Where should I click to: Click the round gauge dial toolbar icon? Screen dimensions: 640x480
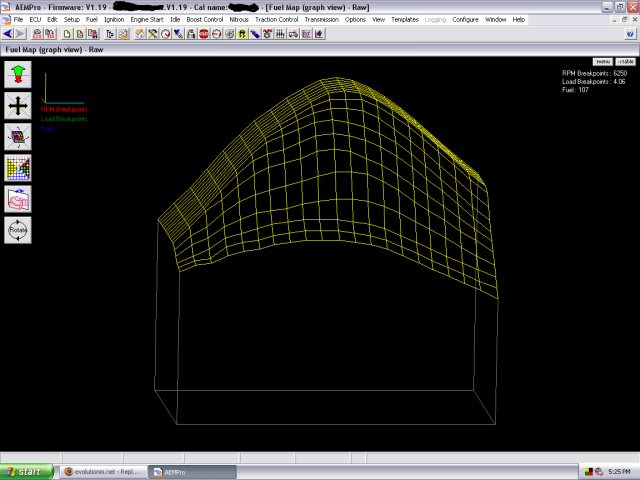165,34
